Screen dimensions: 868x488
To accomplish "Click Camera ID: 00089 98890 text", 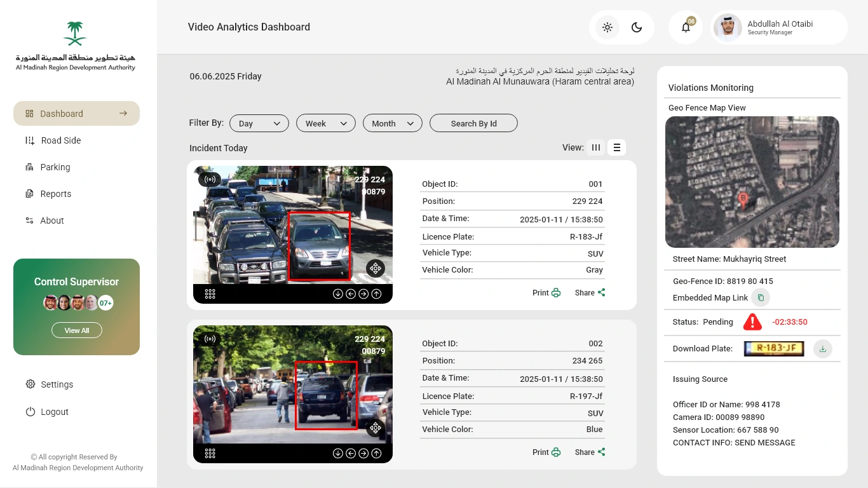I will tap(719, 417).
